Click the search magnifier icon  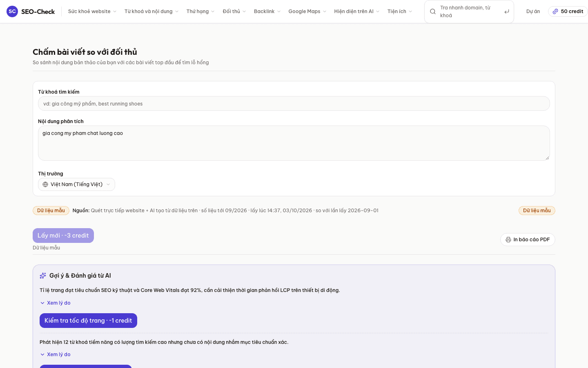click(433, 11)
